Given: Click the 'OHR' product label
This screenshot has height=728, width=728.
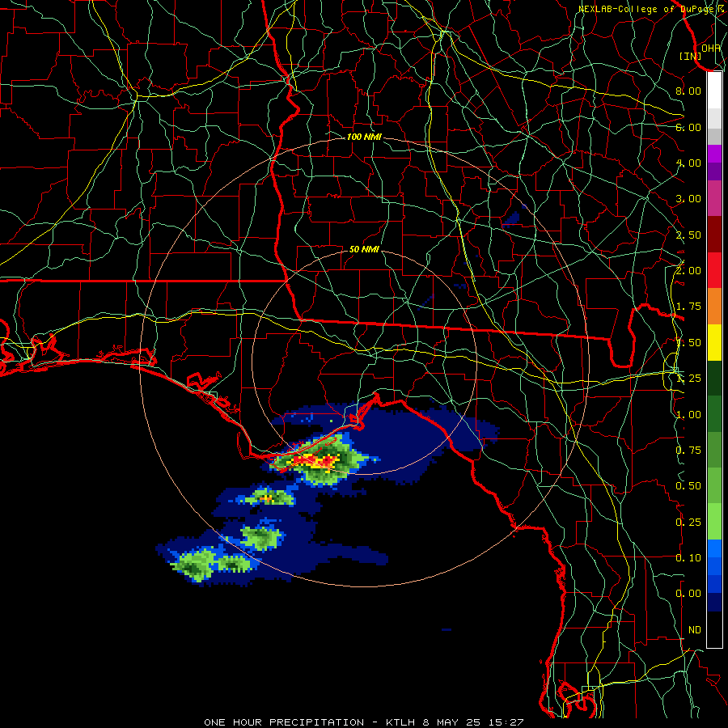Looking at the screenshot, I should click(711, 48).
